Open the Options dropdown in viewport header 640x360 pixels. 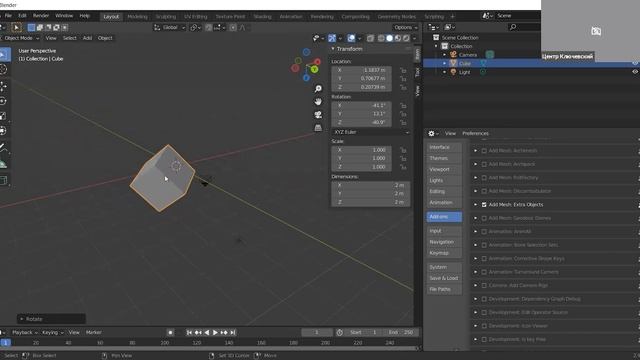tap(406, 27)
